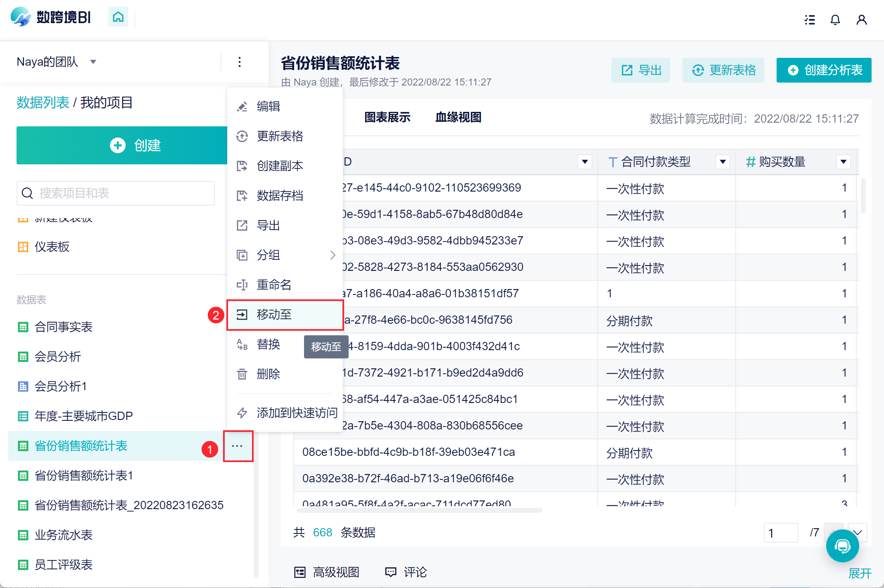Click the ellipsis next to 省份销售额统计表
The image size is (884, 588).
tap(238, 446)
